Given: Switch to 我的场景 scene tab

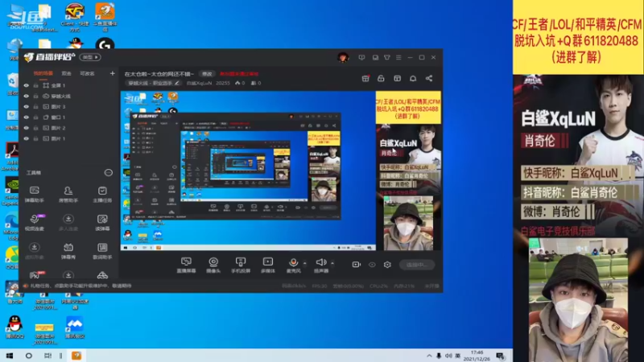Looking at the screenshot, I should 43,73.
